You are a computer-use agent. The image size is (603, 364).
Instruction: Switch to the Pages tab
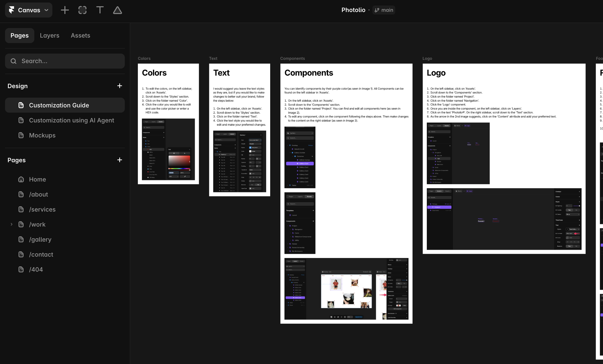coord(20,36)
